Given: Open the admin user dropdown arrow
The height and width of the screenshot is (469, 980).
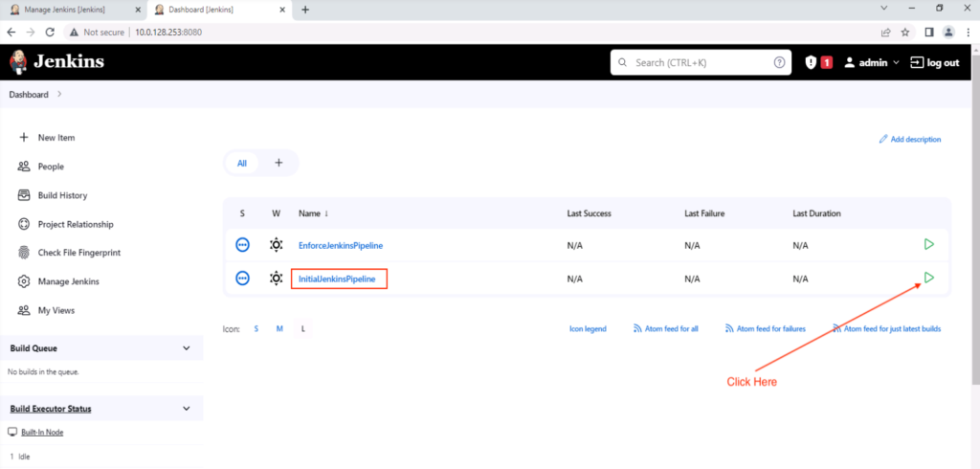Looking at the screenshot, I should [896, 62].
